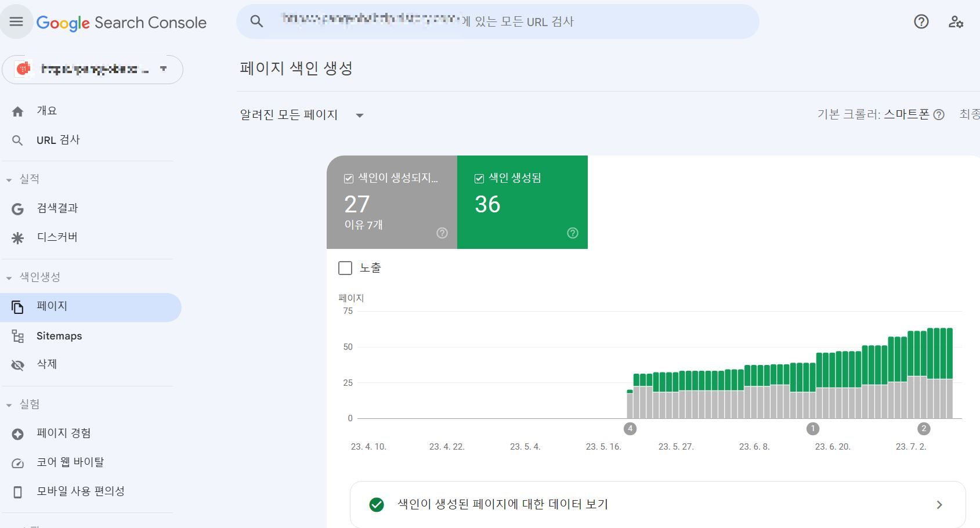Open 페이지 경험 menu item

point(91,433)
